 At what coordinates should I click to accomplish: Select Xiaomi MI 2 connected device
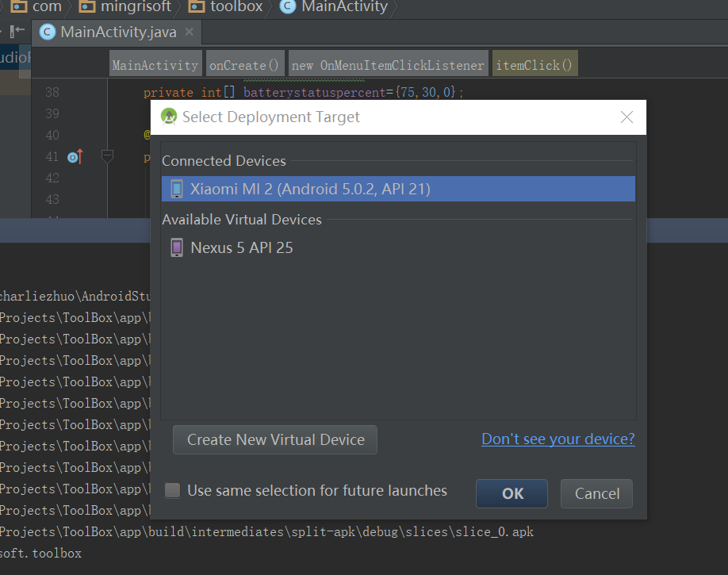coord(398,189)
